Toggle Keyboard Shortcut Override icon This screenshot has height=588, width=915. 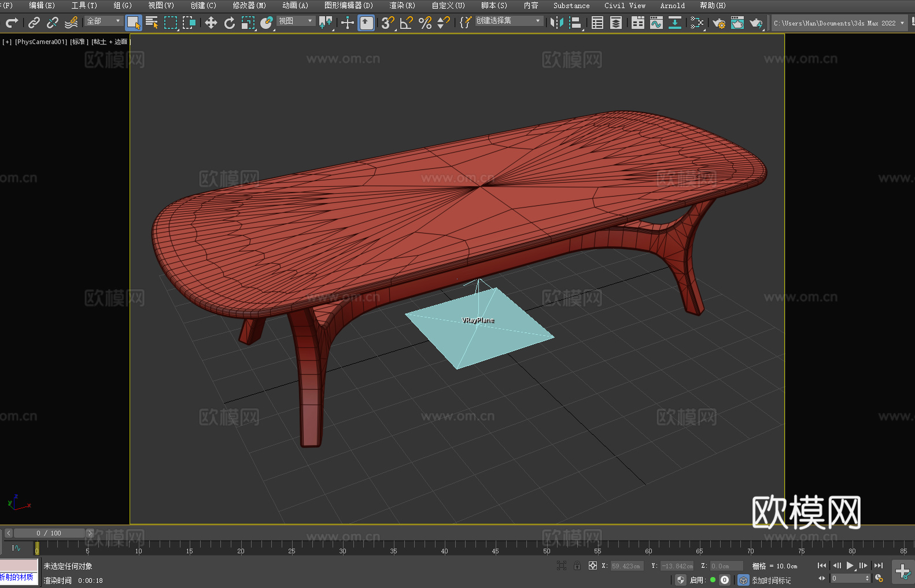click(366, 23)
